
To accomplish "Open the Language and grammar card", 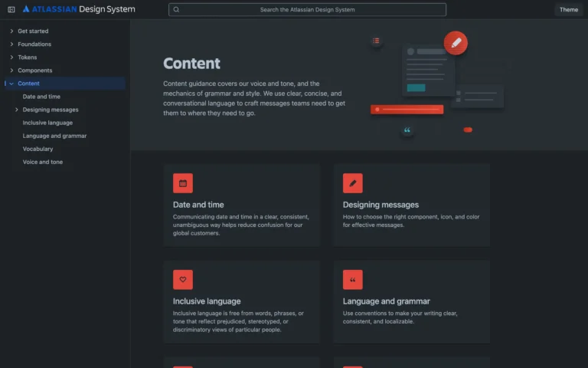I will [x=411, y=301].
